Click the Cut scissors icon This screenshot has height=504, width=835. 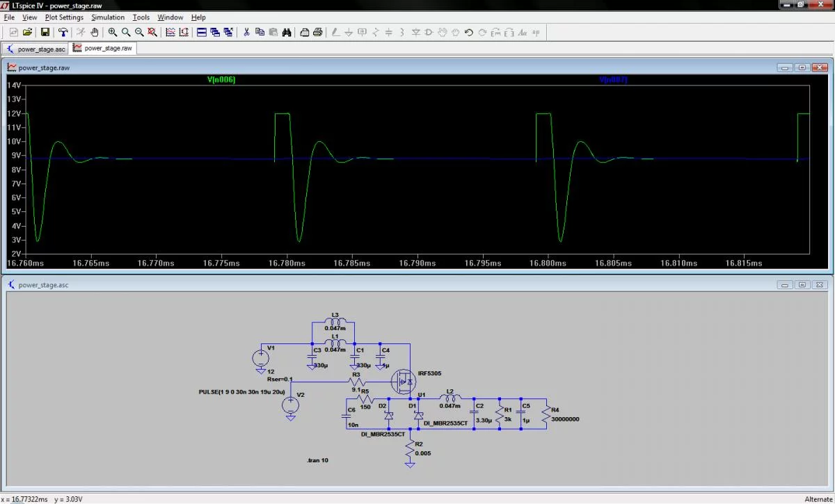click(x=246, y=32)
